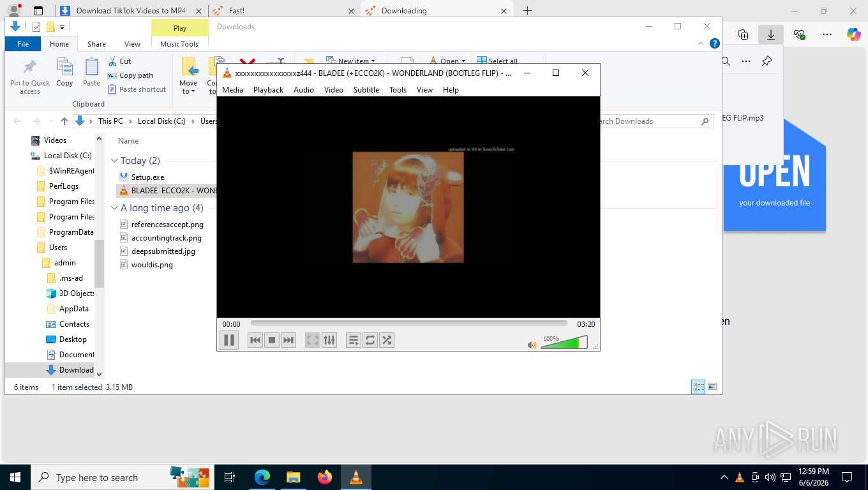This screenshot has height=490, width=868.
Task: Switch to Explorer View tab
Action: pos(132,44)
